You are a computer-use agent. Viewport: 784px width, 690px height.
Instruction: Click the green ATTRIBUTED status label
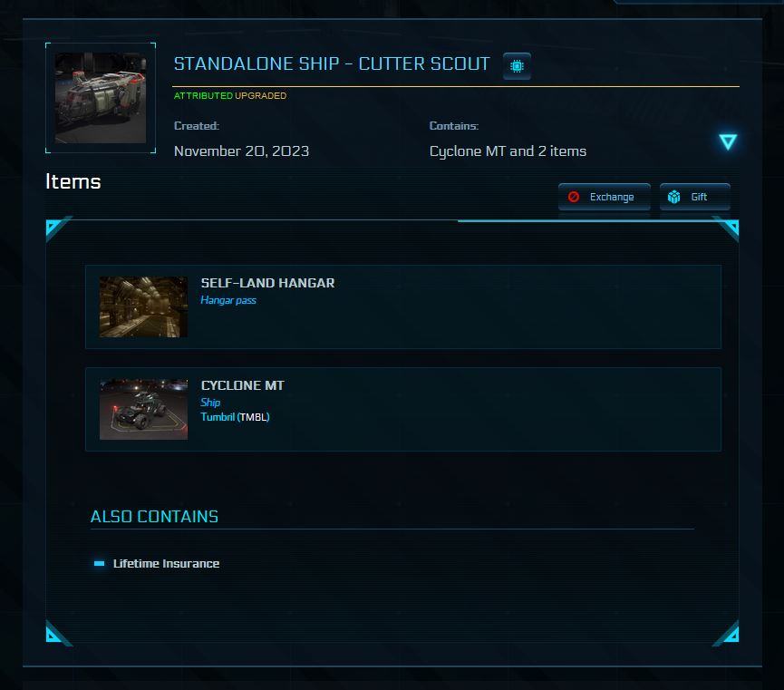[203, 96]
